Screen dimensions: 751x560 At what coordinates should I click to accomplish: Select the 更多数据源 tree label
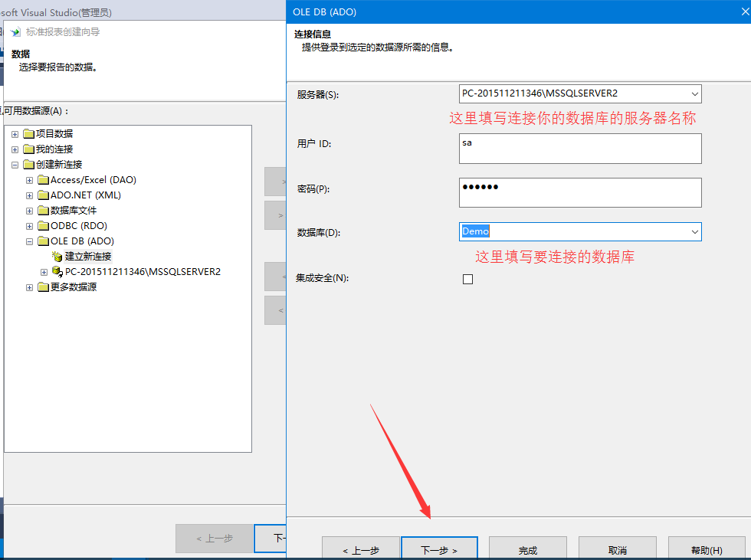coord(74,287)
